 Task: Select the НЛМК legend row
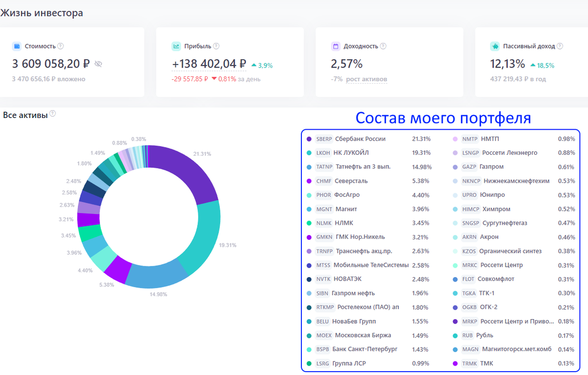368,223
